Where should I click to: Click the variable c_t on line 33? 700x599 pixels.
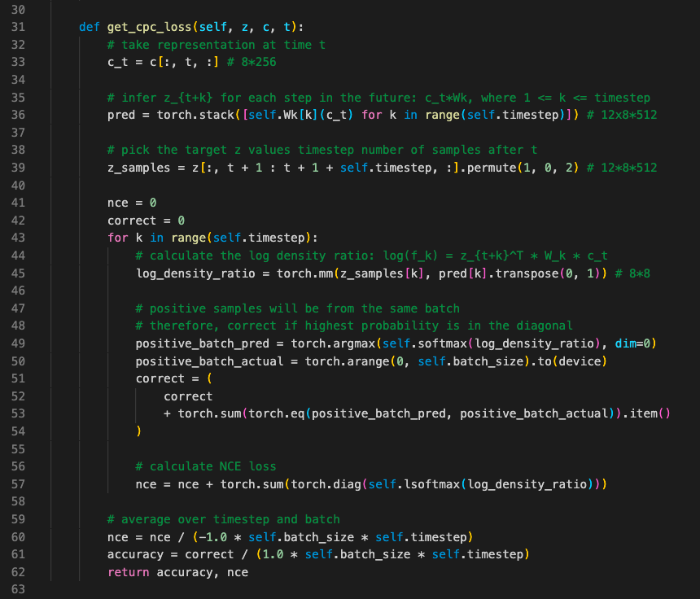coord(118,62)
